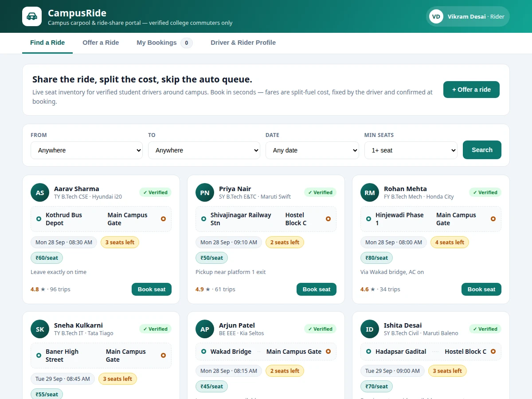Click the Arjun Patel driver name
532x399 pixels.
click(x=237, y=325)
